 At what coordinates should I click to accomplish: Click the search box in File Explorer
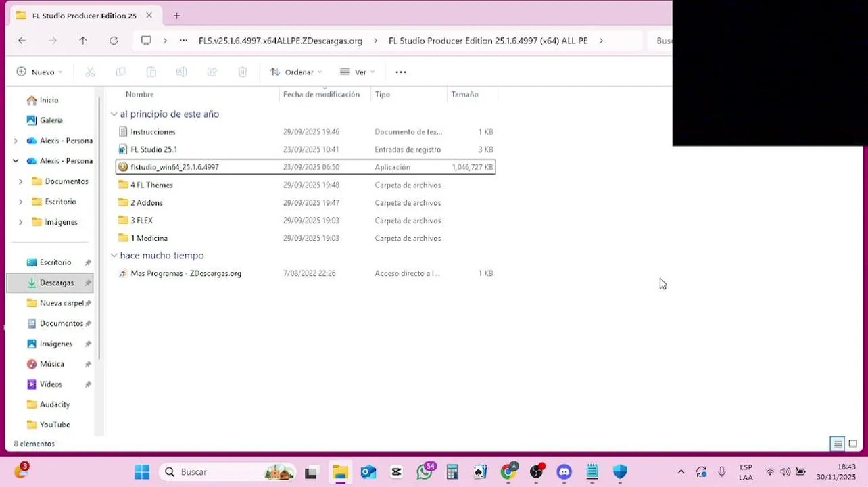[660, 41]
